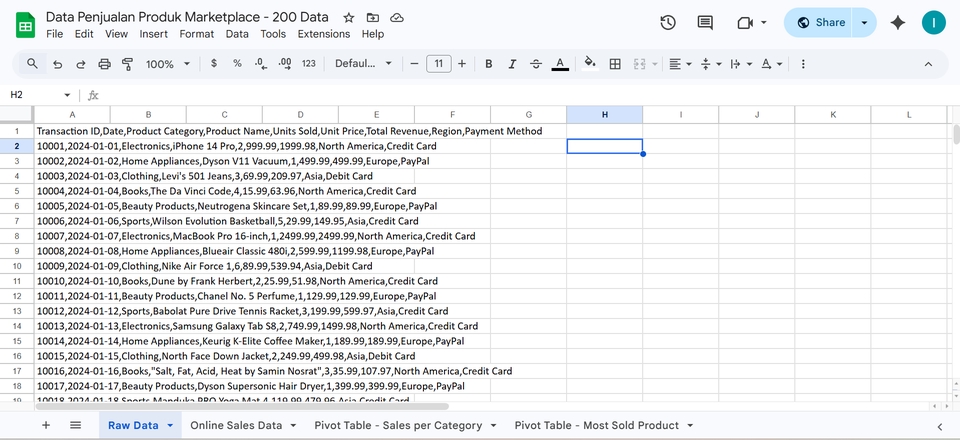The height and width of the screenshot is (440, 960).
Task: Add a new sheet with plus button
Action: 46,425
